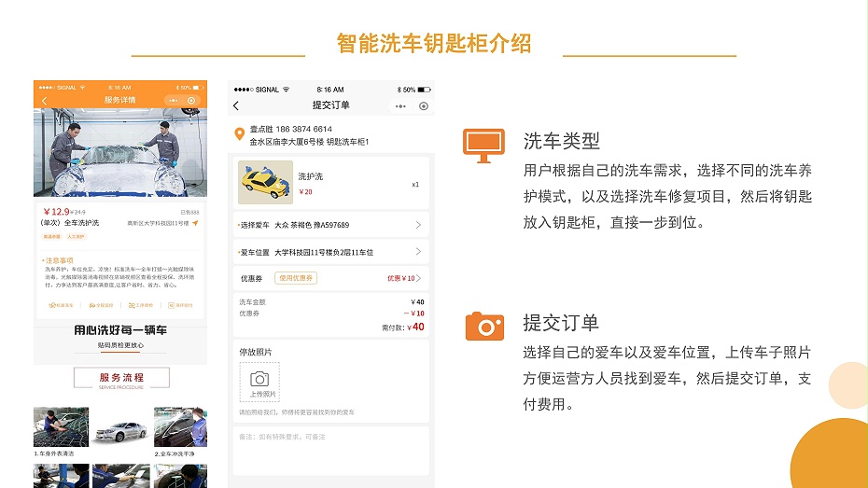Screen dimensions: 868x488
Task: Open the 2.全车冲洗干净 step photo
Action: pyautogui.click(x=180, y=426)
